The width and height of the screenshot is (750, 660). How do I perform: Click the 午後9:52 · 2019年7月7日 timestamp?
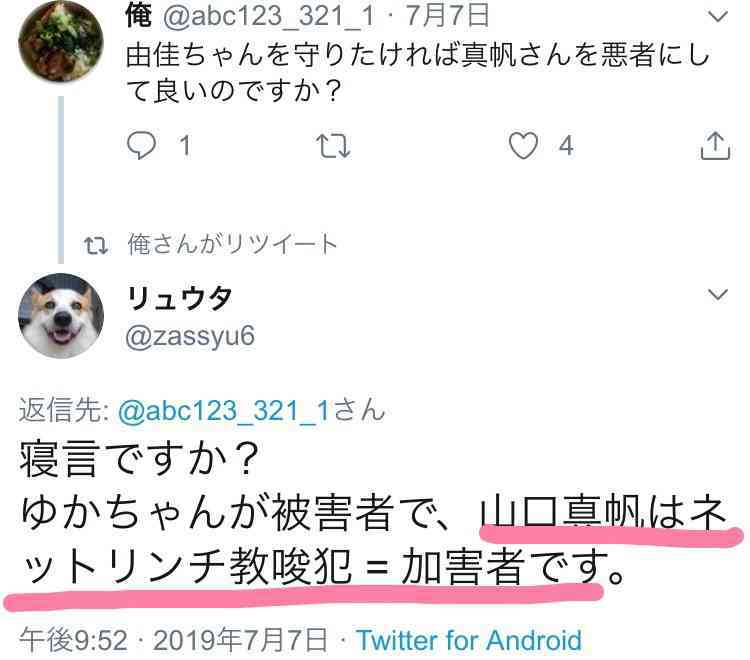(174, 640)
